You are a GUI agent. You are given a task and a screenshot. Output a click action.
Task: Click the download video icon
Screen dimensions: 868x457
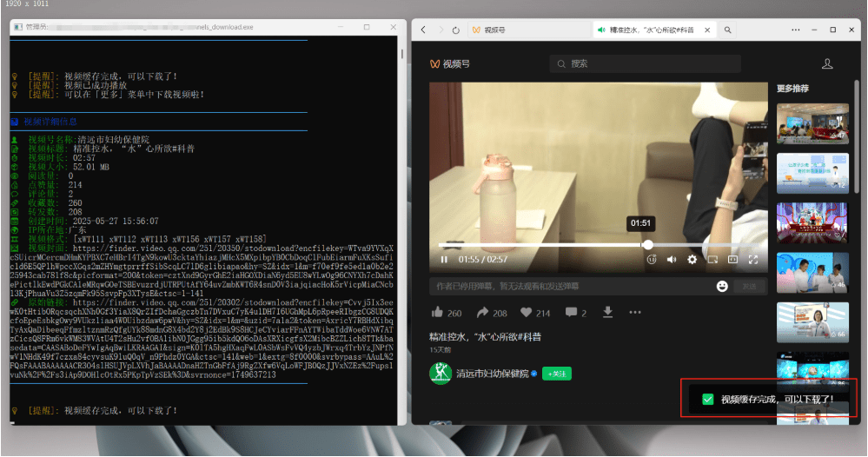click(608, 312)
